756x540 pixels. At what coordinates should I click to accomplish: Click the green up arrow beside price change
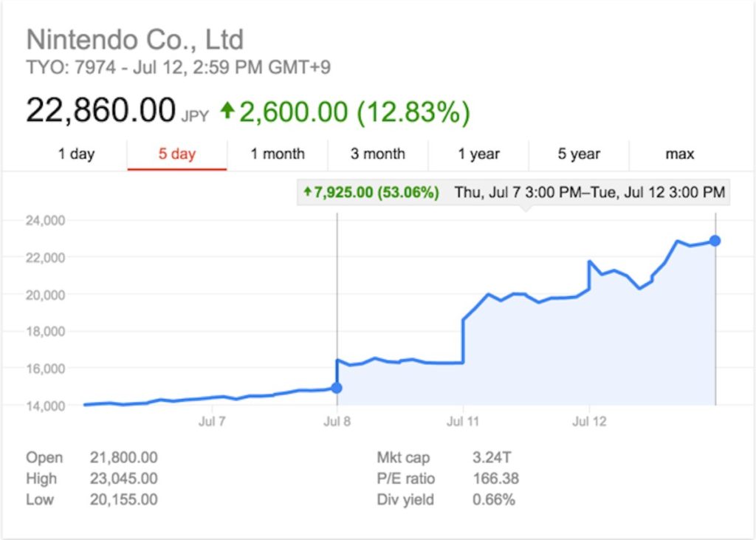pyautogui.click(x=228, y=112)
